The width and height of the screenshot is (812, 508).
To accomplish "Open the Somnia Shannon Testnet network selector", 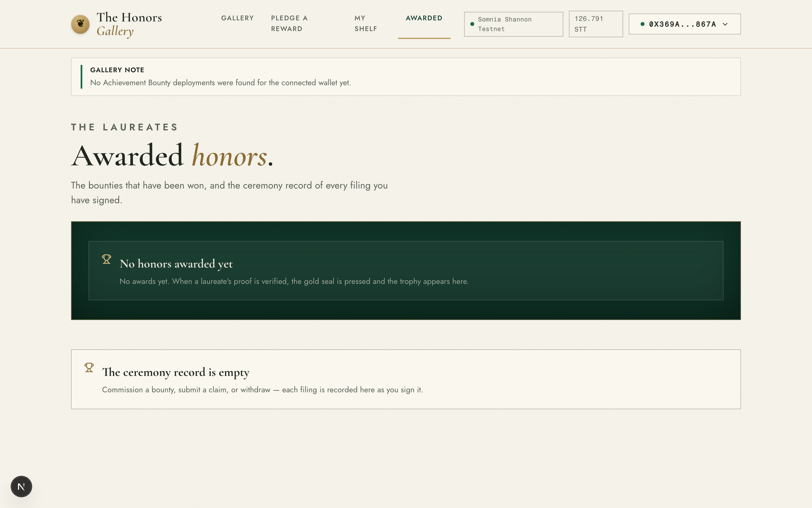I will pyautogui.click(x=513, y=24).
